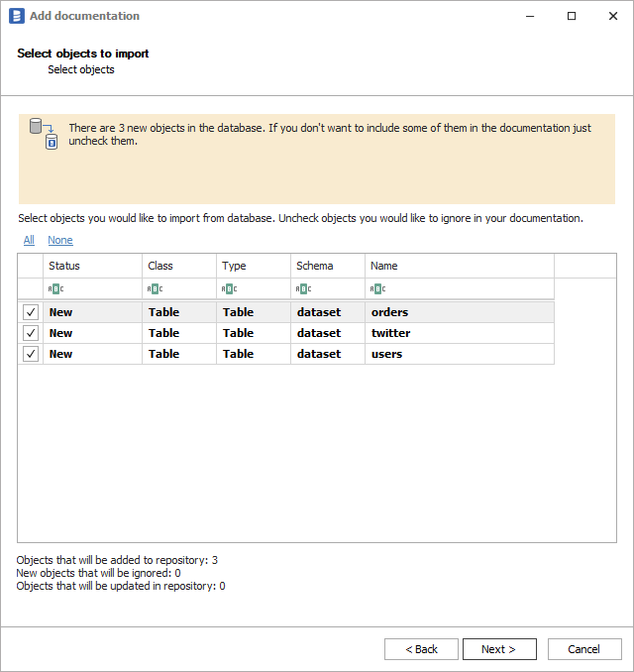
Task: Go back with the Back button
Action: 421,649
